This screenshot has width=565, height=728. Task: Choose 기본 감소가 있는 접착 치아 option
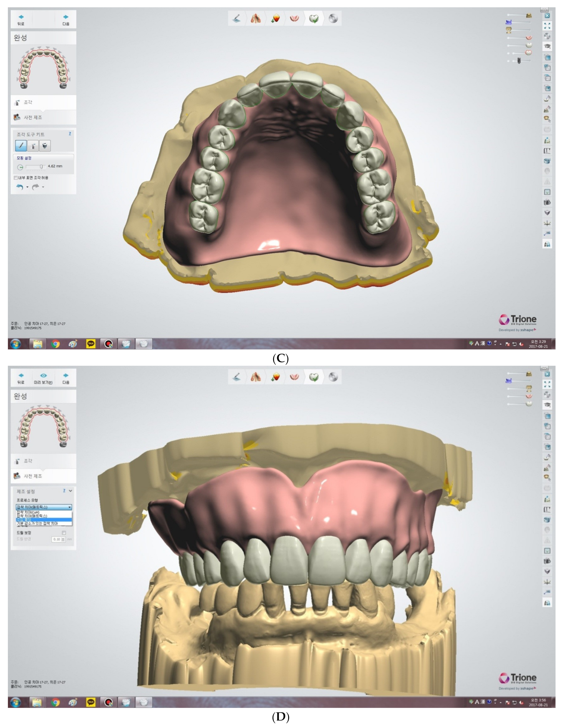point(44,524)
